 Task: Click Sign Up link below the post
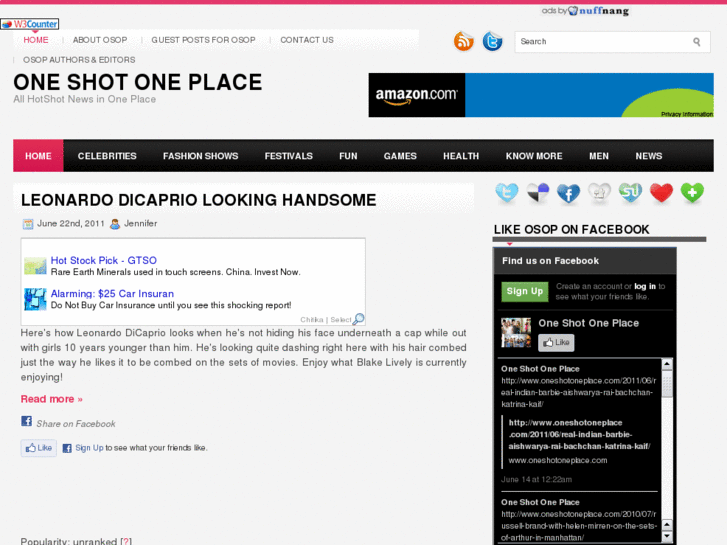89,448
